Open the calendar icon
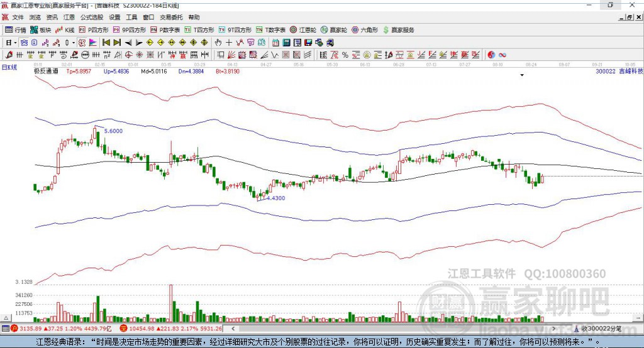The image size is (644, 348). pyautogui.click(x=275, y=43)
